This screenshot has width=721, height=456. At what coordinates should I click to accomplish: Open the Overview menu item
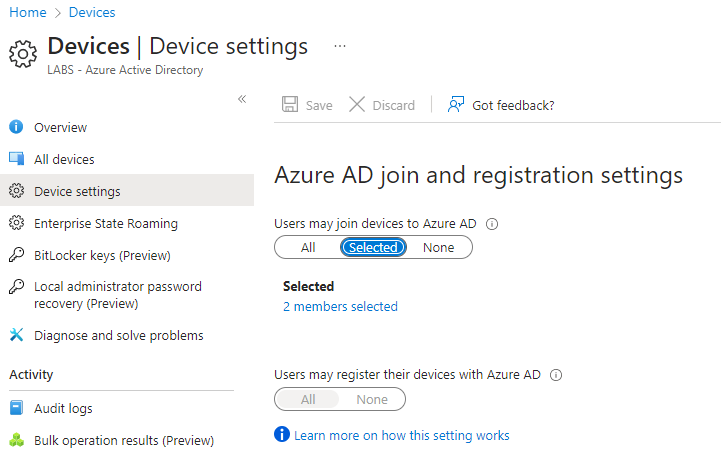click(x=60, y=127)
